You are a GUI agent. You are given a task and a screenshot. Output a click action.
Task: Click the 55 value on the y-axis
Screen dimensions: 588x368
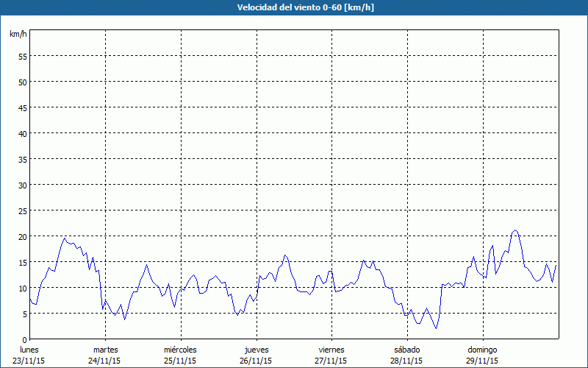pyautogui.click(x=22, y=56)
